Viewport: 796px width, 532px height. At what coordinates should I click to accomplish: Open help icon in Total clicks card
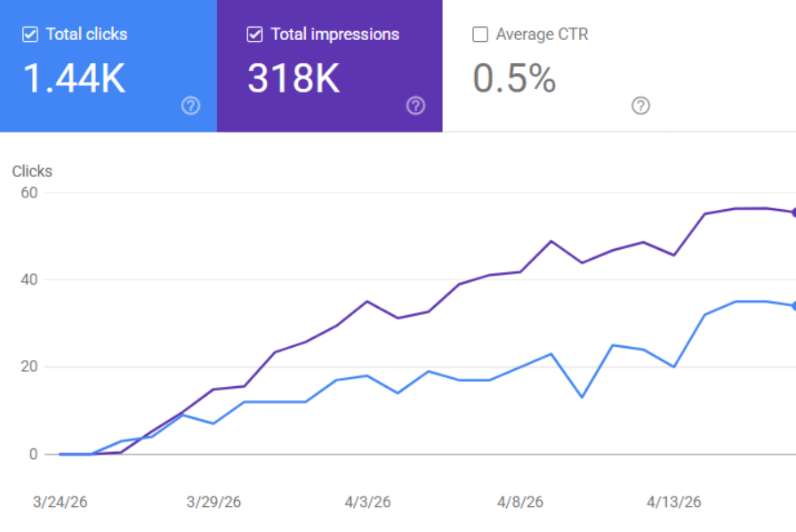[x=191, y=106]
